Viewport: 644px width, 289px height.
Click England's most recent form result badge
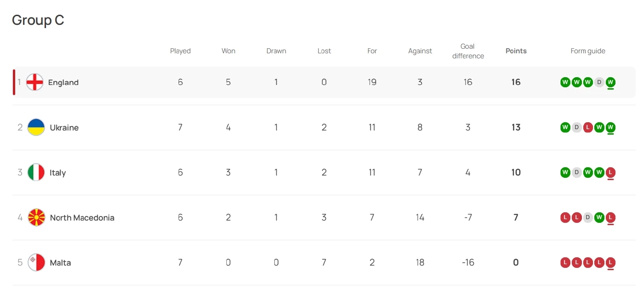(610, 82)
